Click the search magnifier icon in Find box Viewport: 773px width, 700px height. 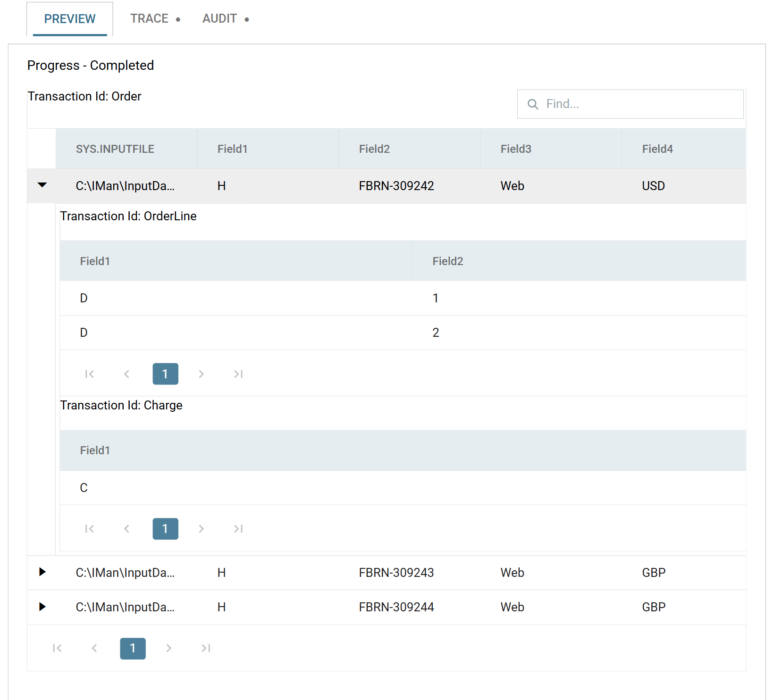click(x=533, y=104)
